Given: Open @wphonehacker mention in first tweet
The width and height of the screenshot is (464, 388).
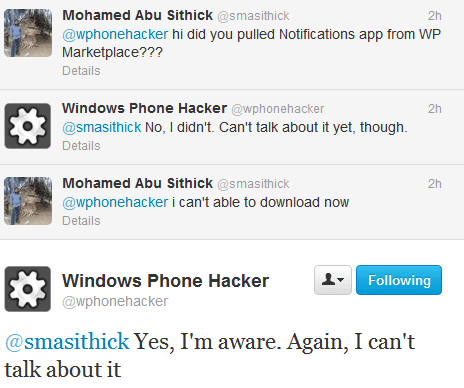Looking at the screenshot, I should [x=115, y=34].
